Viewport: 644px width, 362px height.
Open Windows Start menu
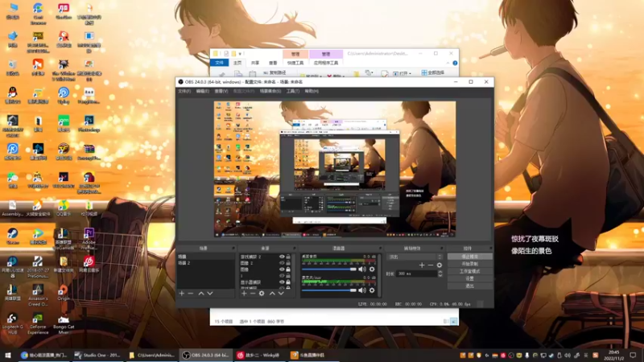pos(8,355)
